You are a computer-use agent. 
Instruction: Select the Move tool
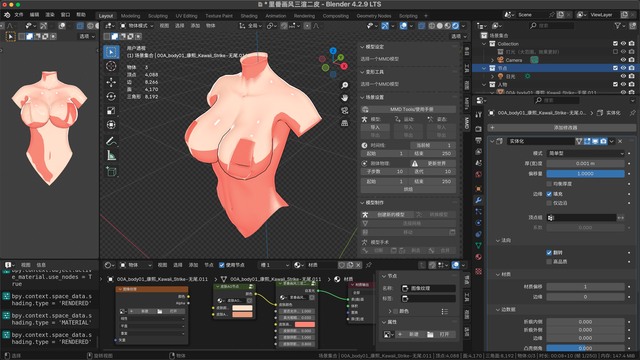click(x=111, y=82)
